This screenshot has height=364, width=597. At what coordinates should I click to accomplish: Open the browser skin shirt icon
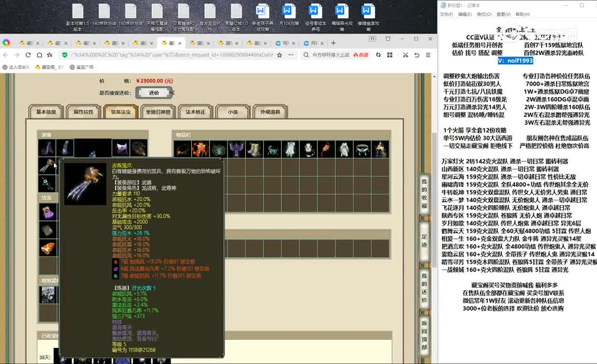coord(388,39)
